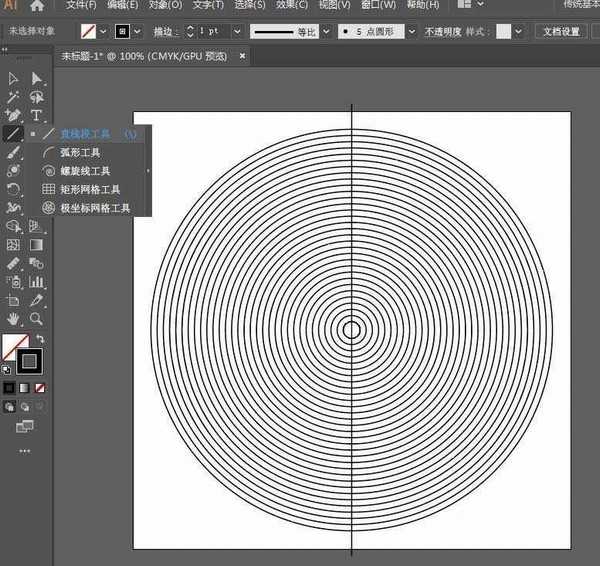Open the stroke profile 等比 dropdown
This screenshot has height=566, width=600.
click(325, 32)
